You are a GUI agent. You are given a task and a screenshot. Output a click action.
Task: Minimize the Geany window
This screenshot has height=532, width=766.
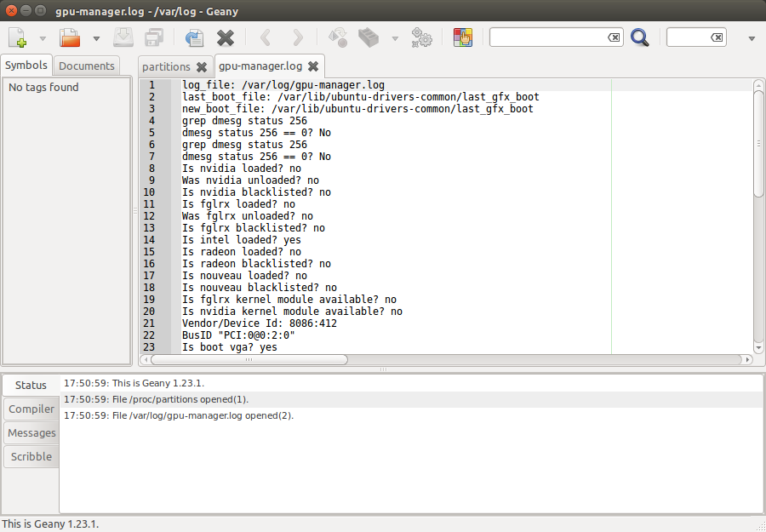point(26,11)
